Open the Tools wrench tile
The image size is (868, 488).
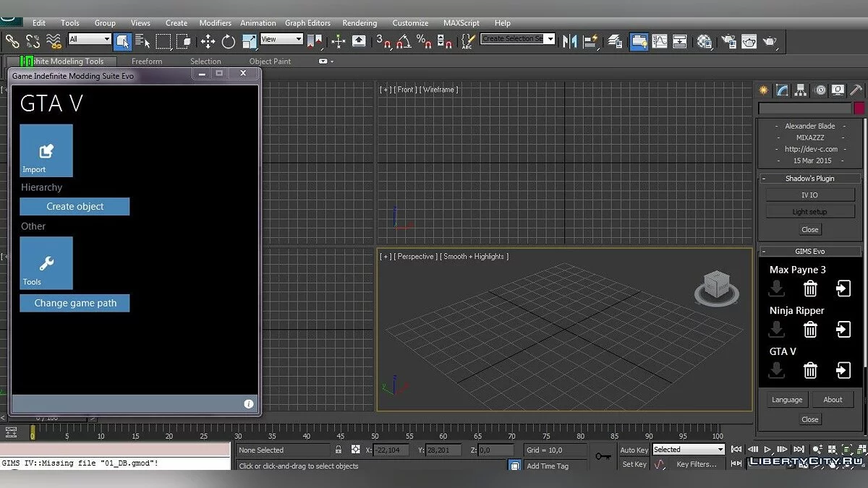coord(46,263)
